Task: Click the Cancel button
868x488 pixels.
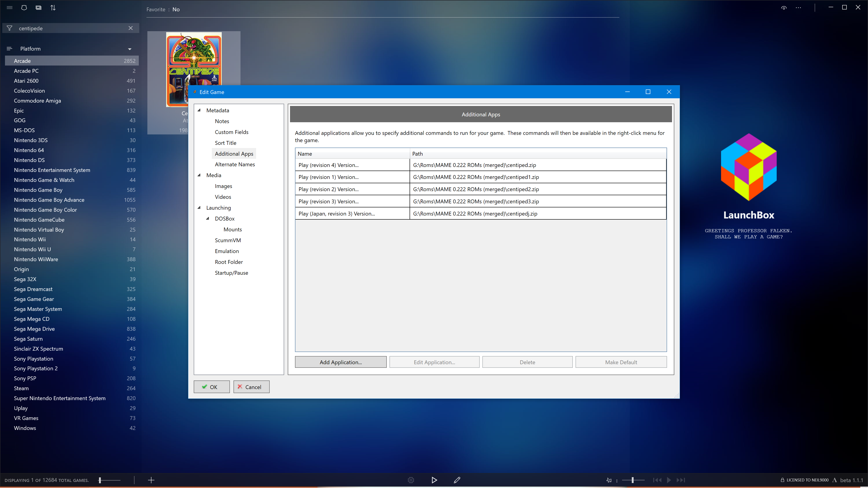Action: 251,387
